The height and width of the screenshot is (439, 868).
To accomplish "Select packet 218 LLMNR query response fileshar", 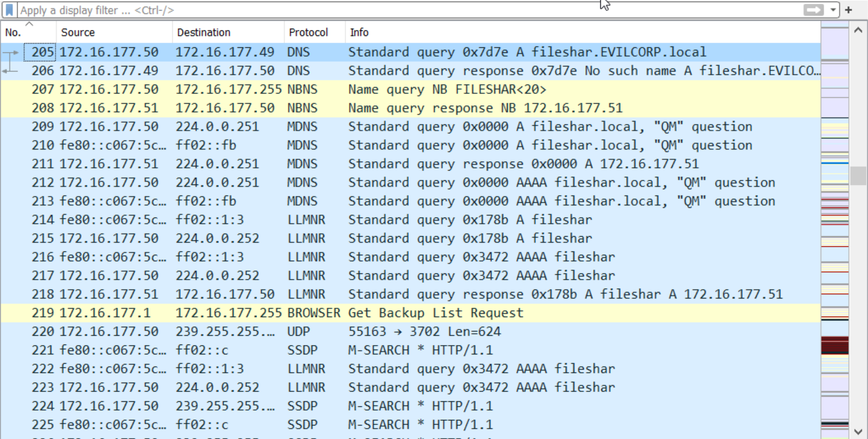I will (x=411, y=294).
